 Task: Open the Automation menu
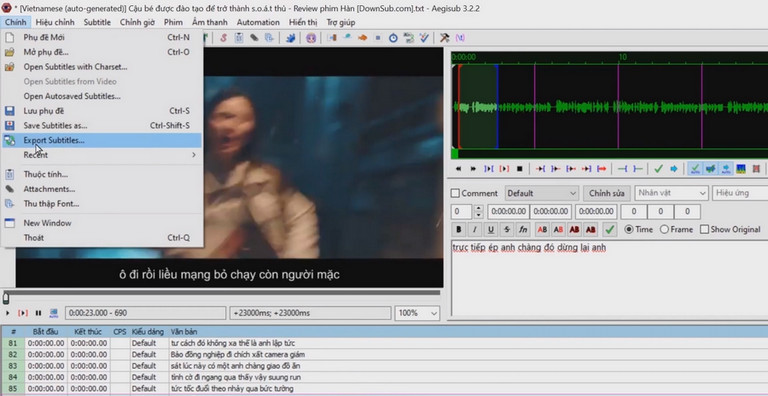(x=258, y=22)
